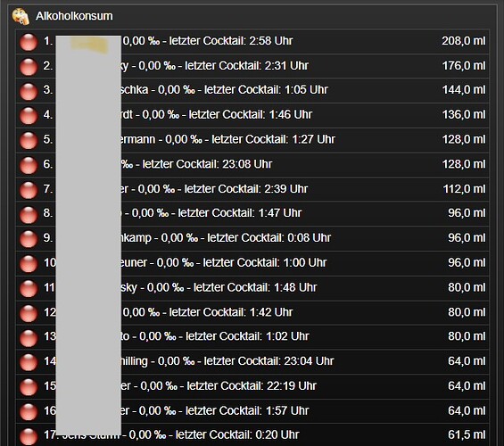Click the Alkoholkonsum panel title

[74, 16]
